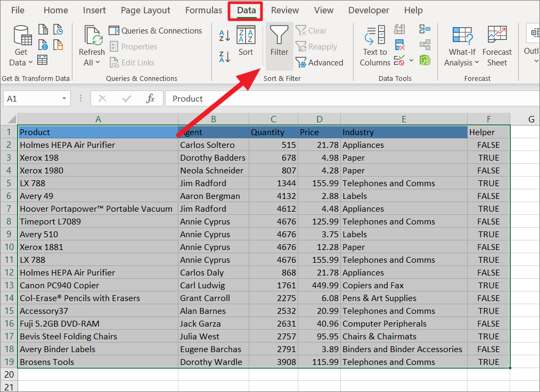Screen dimensions: 540x392
Task: Sort Z to A descending
Action: 225,56
